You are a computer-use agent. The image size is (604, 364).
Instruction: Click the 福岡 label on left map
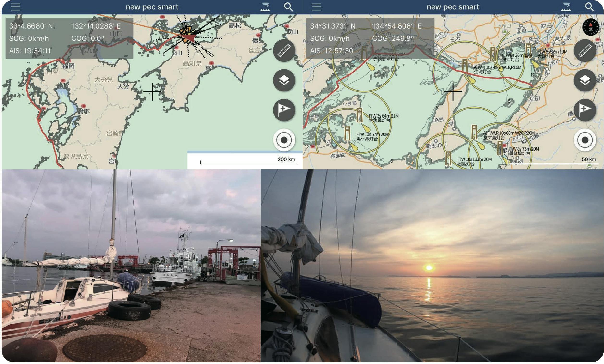point(68,66)
